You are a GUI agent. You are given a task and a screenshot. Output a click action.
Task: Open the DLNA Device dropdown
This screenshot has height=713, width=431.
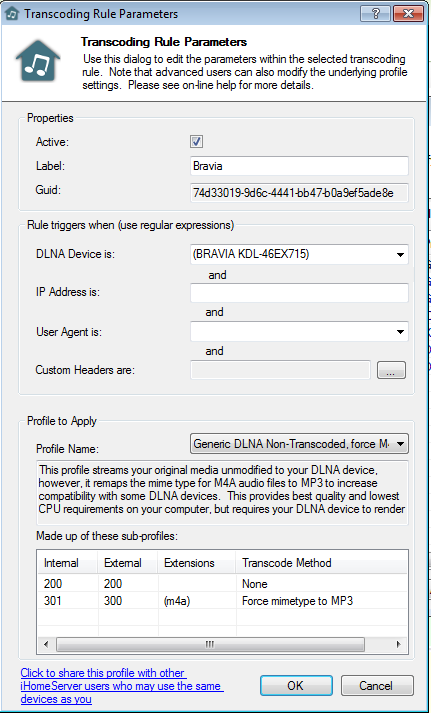[299, 255]
